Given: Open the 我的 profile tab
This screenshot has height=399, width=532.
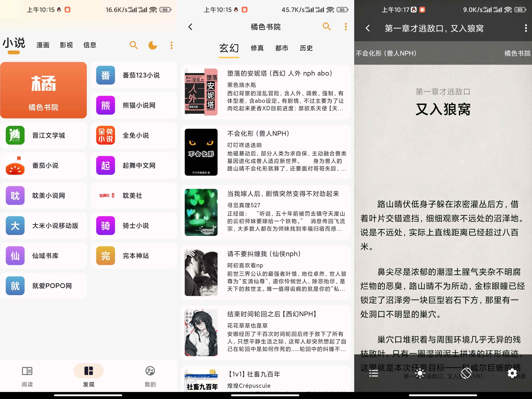Looking at the screenshot, I should pos(150,376).
